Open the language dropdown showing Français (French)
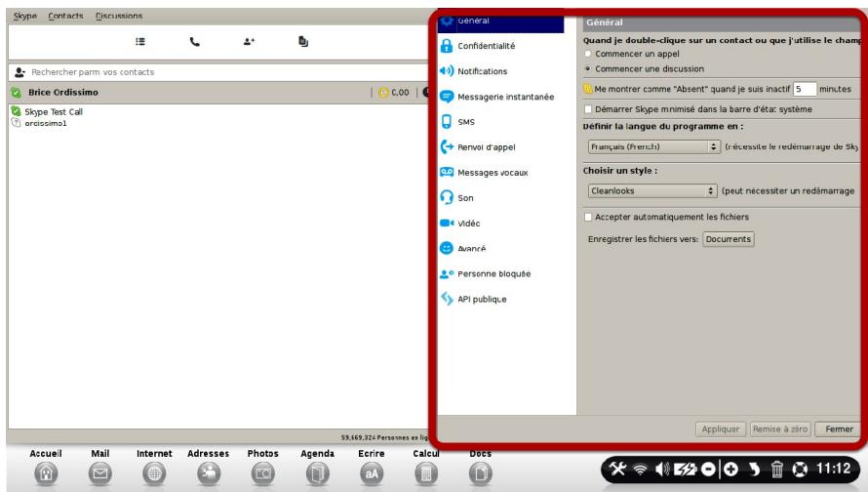Screen dimensions: 868x492 coord(653,146)
